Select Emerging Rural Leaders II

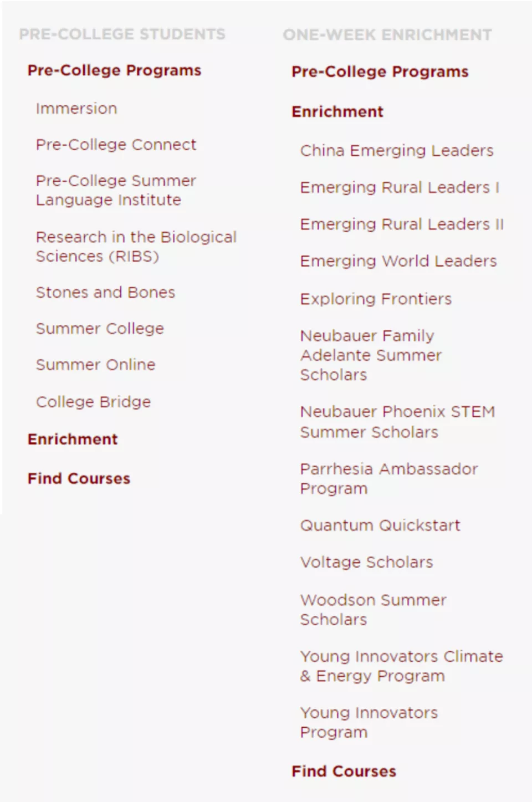tap(402, 224)
